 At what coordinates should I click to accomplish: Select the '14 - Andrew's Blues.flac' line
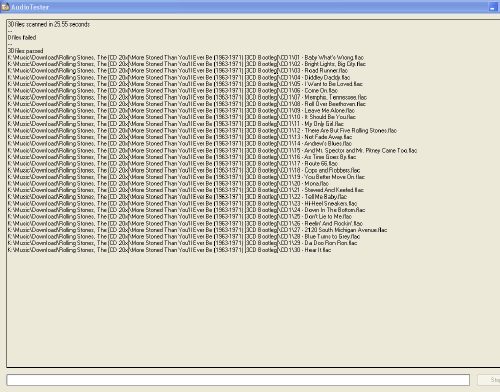point(180,144)
